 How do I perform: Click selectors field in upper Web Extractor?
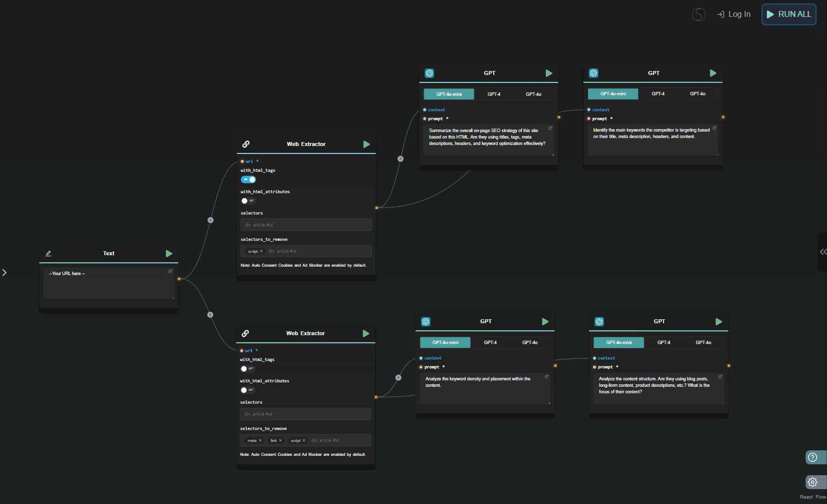(x=306, y=225)
